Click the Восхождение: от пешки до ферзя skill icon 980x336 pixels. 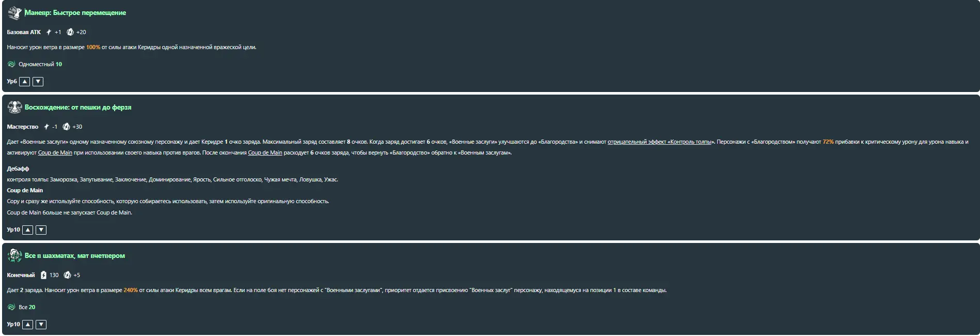[x=14, y=107]
